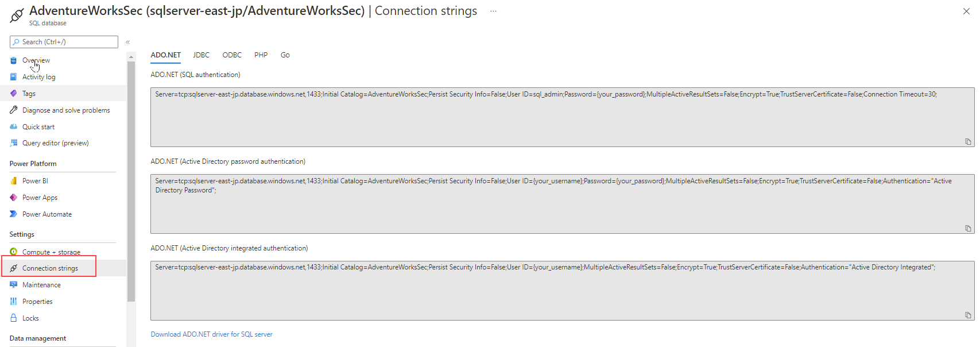Select the Go tab
Image resolution: width=980 pixels, height=347 pixels.
[x=285, y=55]
